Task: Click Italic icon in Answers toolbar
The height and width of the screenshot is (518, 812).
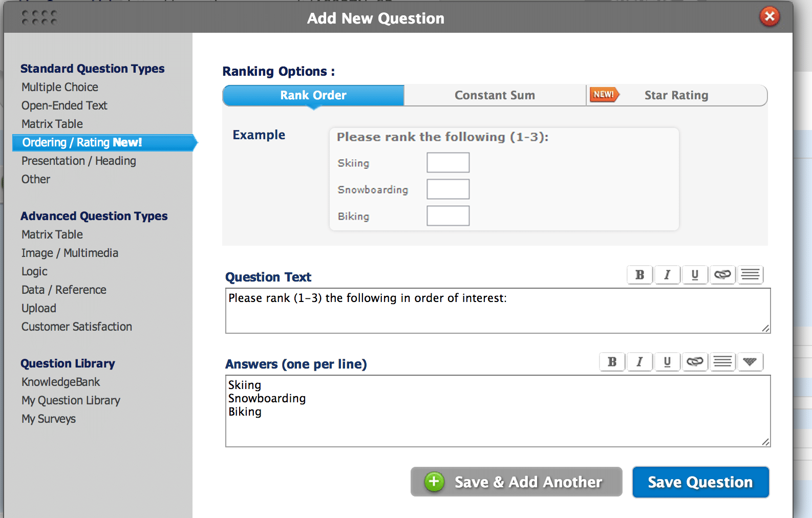Action: 639,362
